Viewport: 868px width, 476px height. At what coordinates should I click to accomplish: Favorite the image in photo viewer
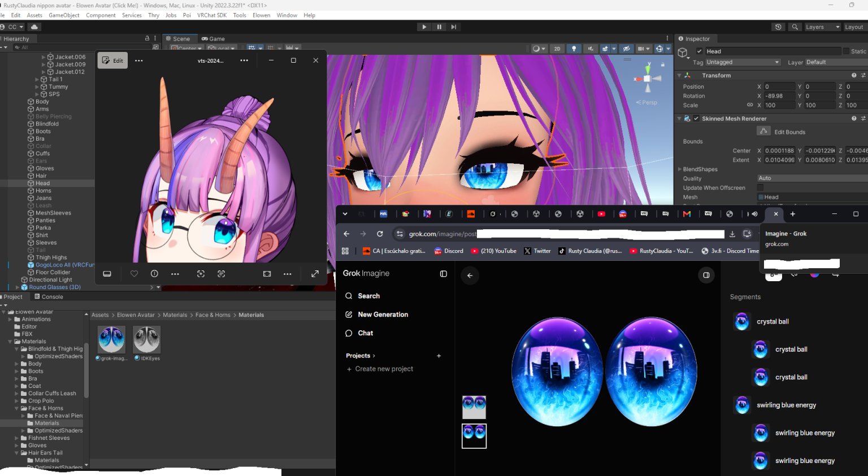point(134,274)
